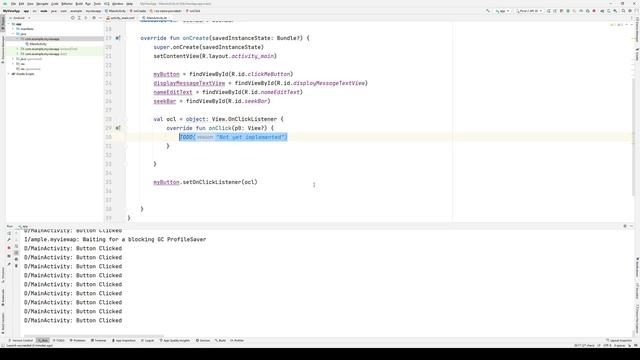Open the Logcat tool window
640x360 pixels.
tap(147, 340)
